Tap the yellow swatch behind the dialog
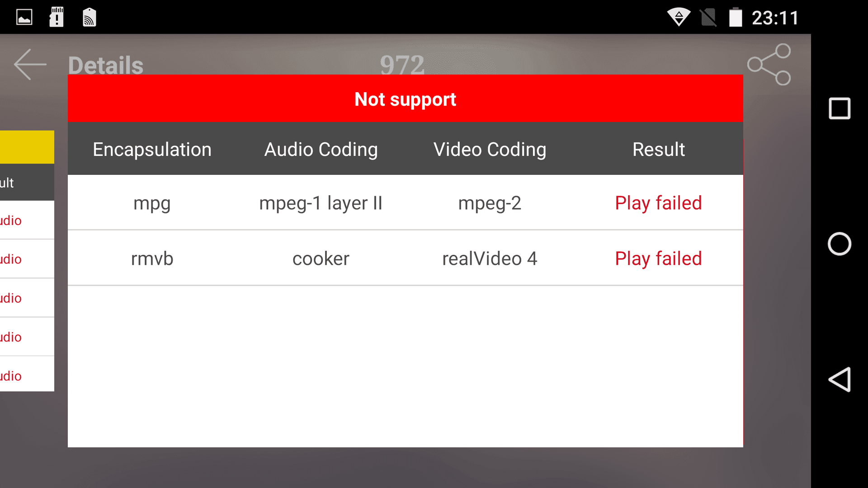This screenshot has width=868, height=488. tap(27, 147)
